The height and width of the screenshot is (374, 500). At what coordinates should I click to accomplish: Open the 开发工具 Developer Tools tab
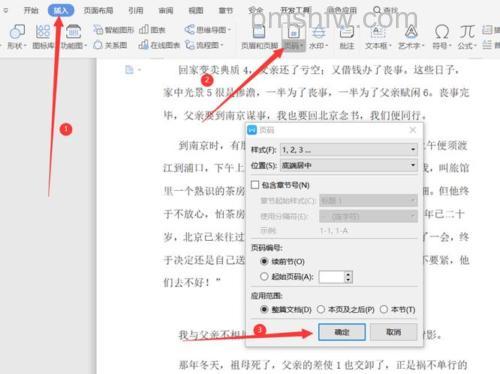tap(296, 11)
